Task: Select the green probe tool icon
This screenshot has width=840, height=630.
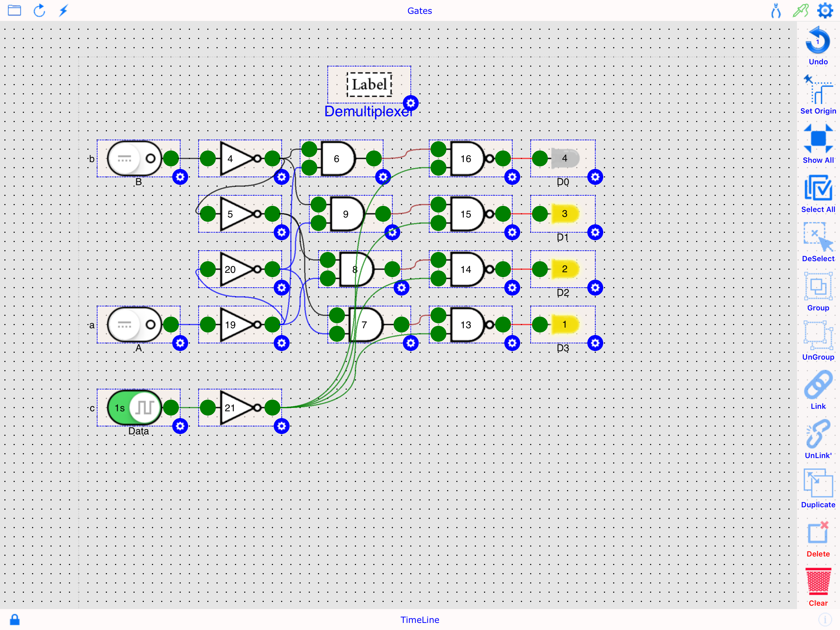Action: click(801, 11)
